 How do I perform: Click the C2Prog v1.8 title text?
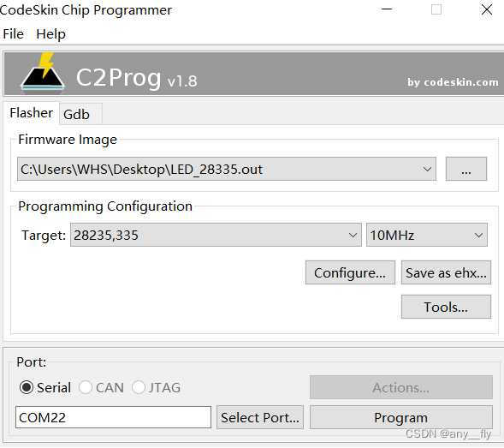point(137,78)
